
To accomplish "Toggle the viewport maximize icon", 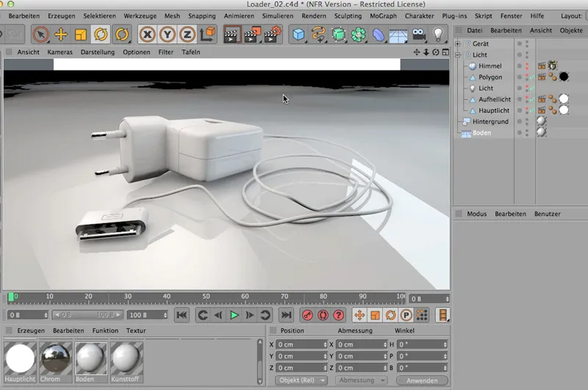I will coord(445,52).
